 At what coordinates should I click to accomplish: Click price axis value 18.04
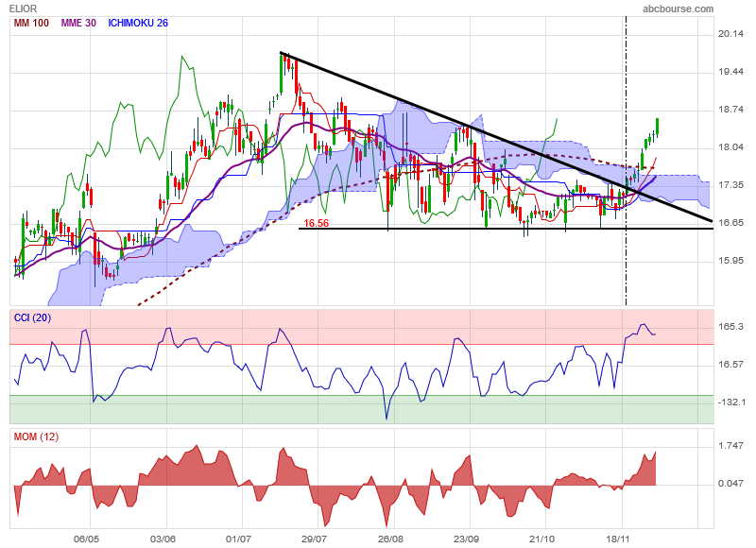pyautogui.click(x=730, y=147)
